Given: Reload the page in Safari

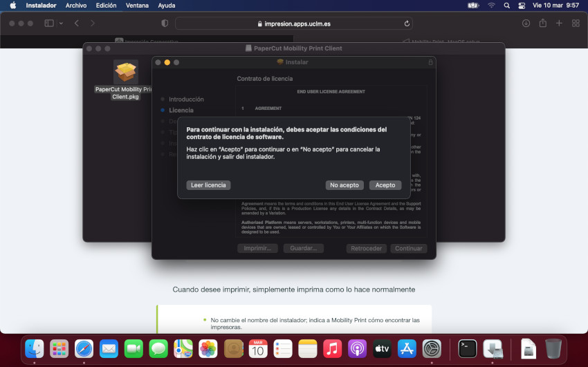Looking at the screenshot, I should (407, 23).
